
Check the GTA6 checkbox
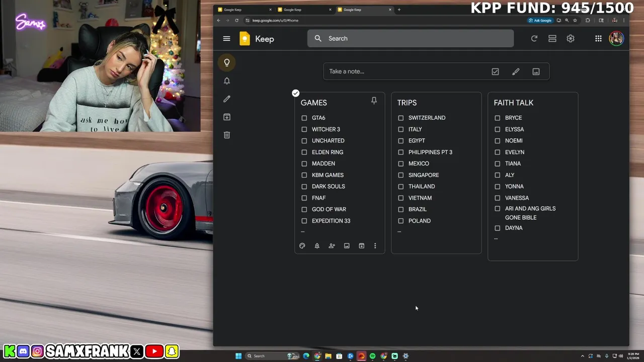coord(304,118)
